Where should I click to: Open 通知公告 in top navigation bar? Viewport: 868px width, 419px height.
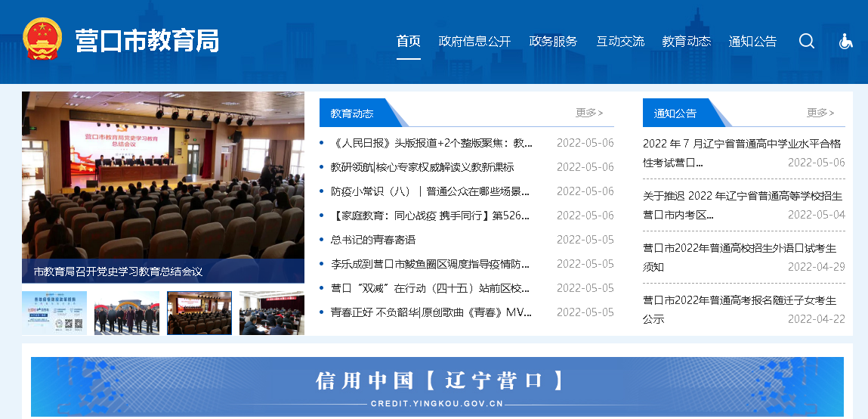pyautogui.click(x=752, y=42)
